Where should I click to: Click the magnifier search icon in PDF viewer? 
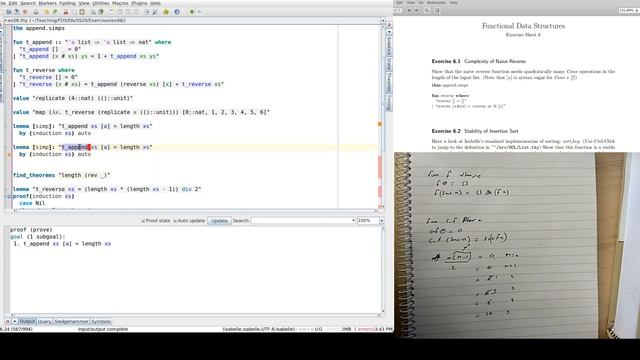(x=427, y=10)
